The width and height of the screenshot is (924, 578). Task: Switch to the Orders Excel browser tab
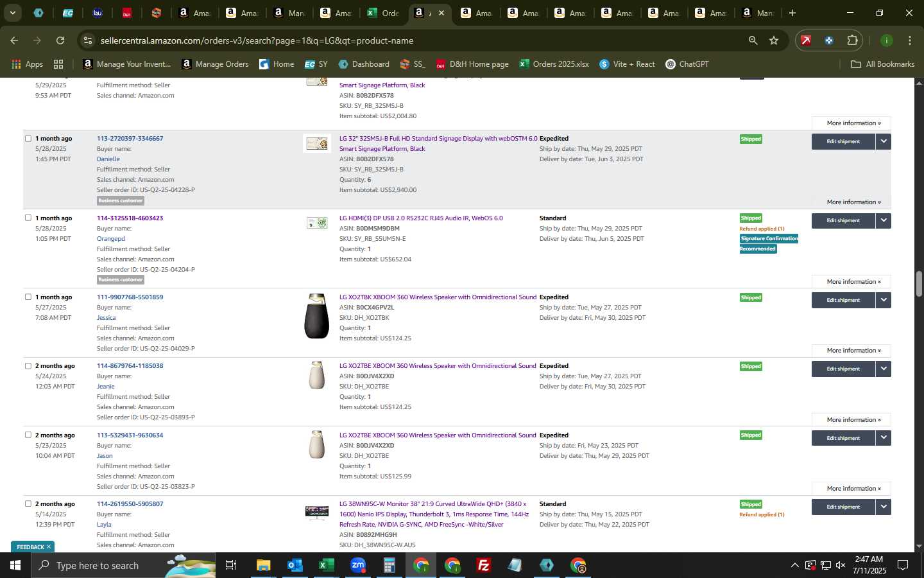coord(382,13)
